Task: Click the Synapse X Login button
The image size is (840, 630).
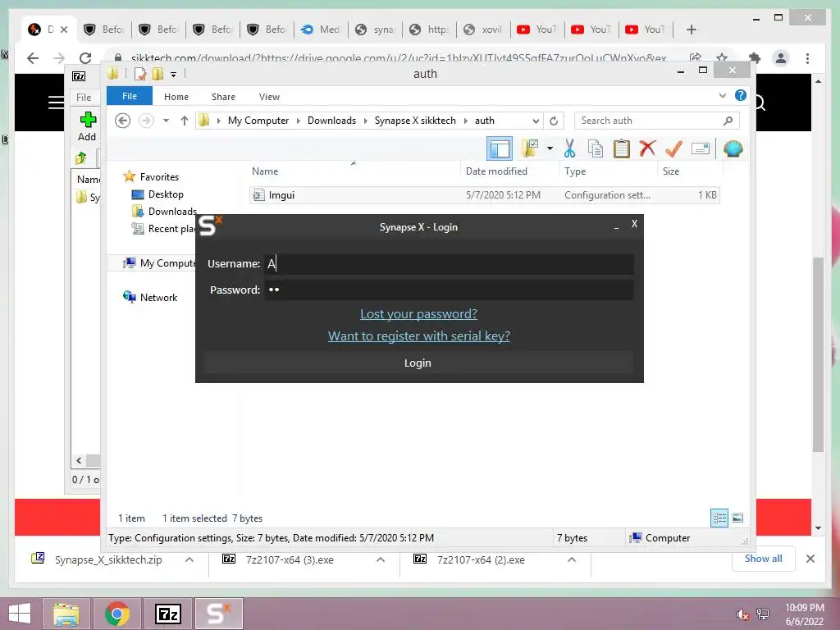Action: (418, 363)
